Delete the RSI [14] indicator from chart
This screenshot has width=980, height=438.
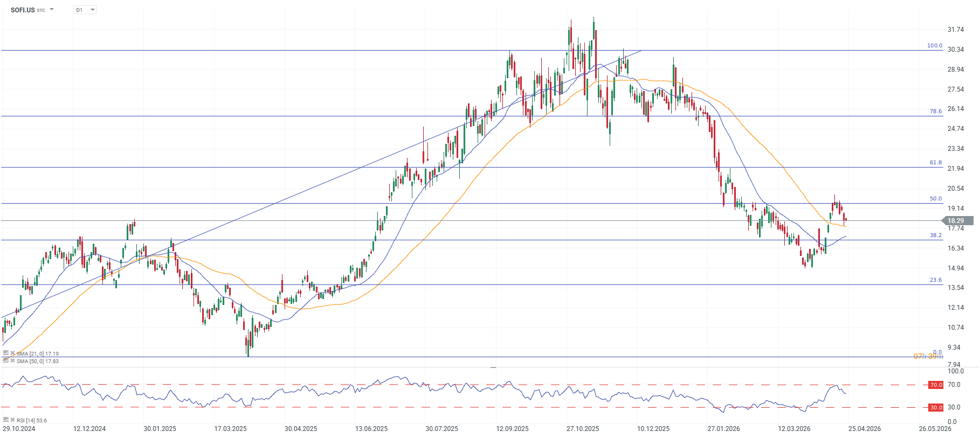(12, 420)
